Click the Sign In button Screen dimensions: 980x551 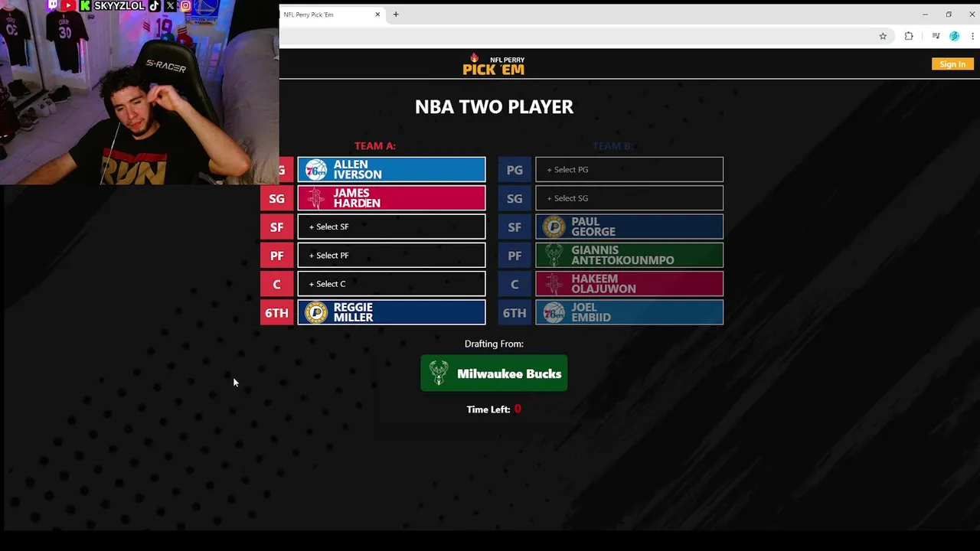pos(952,64)
